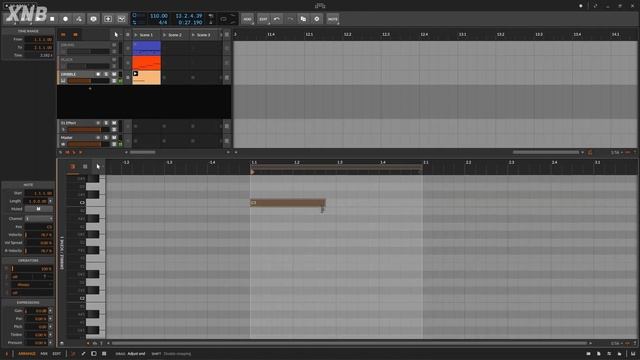Click the note in the piano roll
640x360 pixels.
pos(288,203)
